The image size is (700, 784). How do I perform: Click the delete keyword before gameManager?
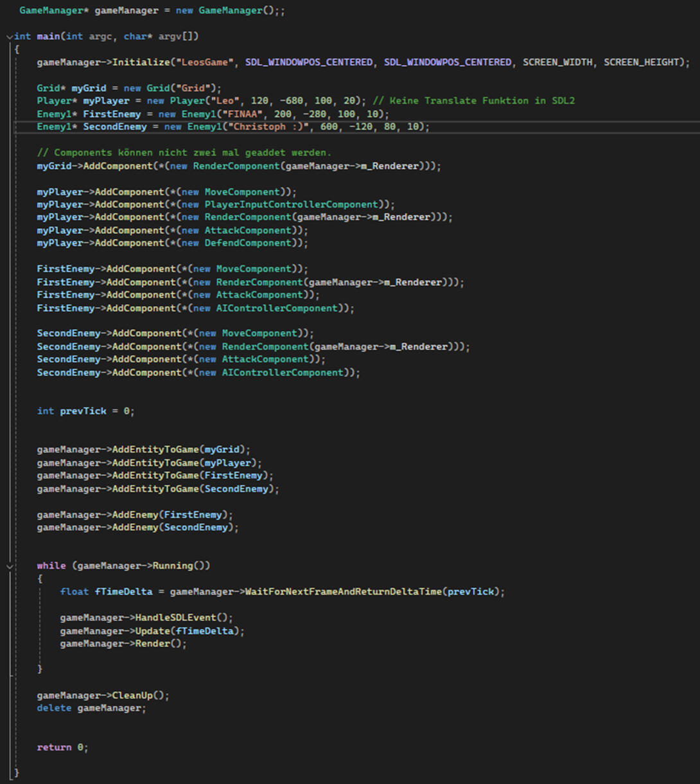pos(54,708)
